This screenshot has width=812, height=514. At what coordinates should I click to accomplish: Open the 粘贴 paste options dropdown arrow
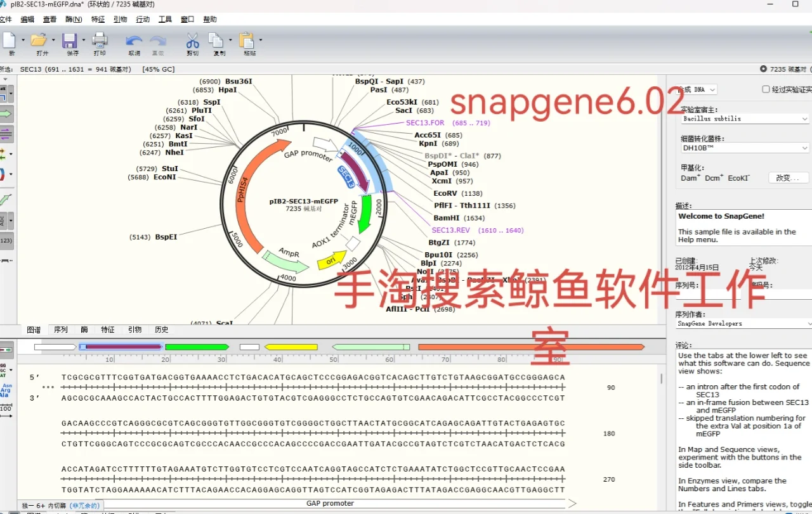pyautogui.click(x=260, y=40)
